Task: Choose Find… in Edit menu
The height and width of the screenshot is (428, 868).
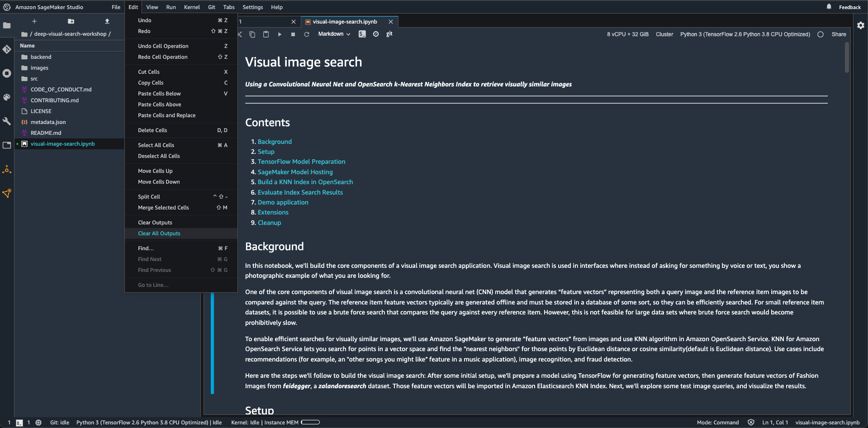Action: point(181,248)
